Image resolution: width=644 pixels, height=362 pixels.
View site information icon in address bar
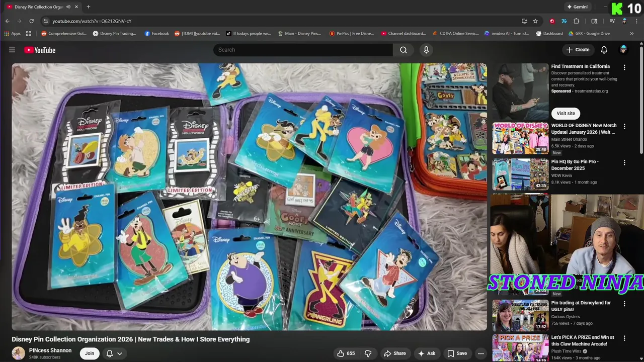[46, 21]
